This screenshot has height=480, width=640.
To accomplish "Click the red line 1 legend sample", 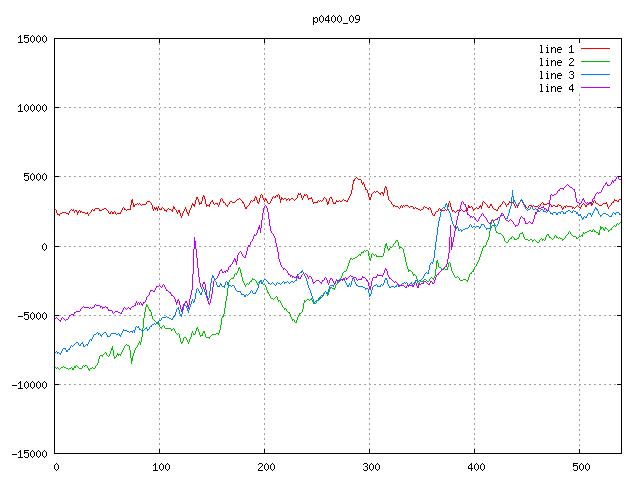I will (596, 49).
